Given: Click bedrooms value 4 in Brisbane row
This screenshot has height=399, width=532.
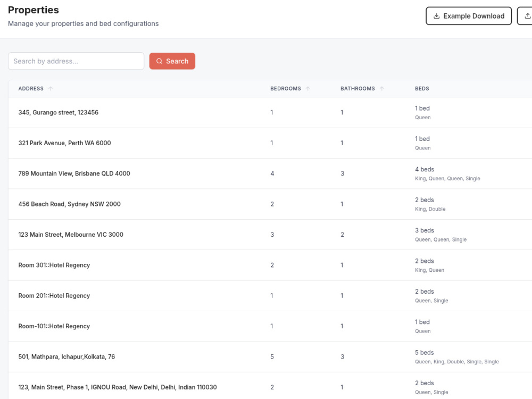Looking at the screenshot, I should click(272, 173).
